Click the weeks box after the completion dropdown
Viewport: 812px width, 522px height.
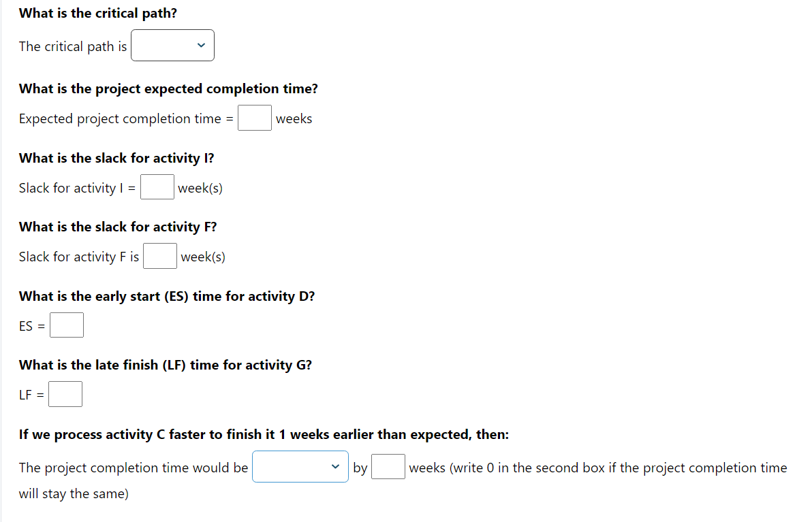coord(388,466)
